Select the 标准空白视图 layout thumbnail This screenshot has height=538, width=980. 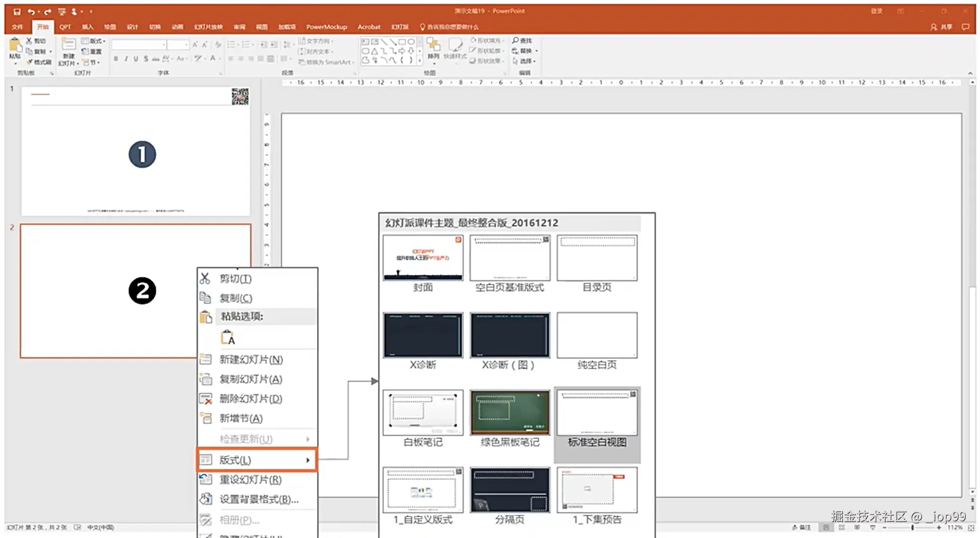(597, 412)
